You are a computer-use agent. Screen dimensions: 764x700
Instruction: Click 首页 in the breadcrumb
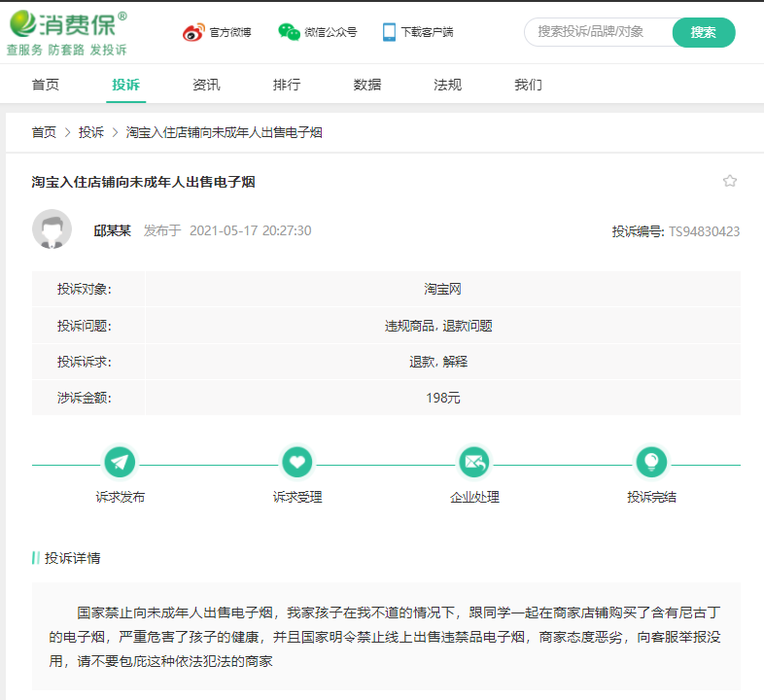[44, 132]
